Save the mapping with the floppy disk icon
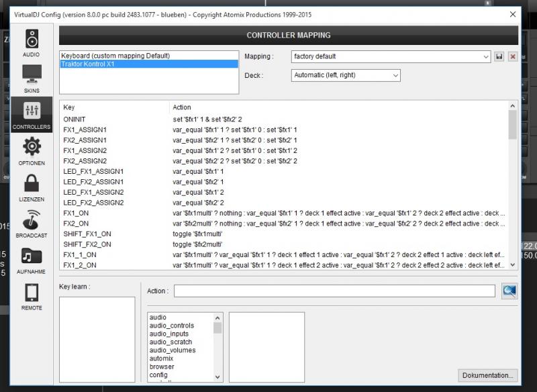 pos(499,57)
